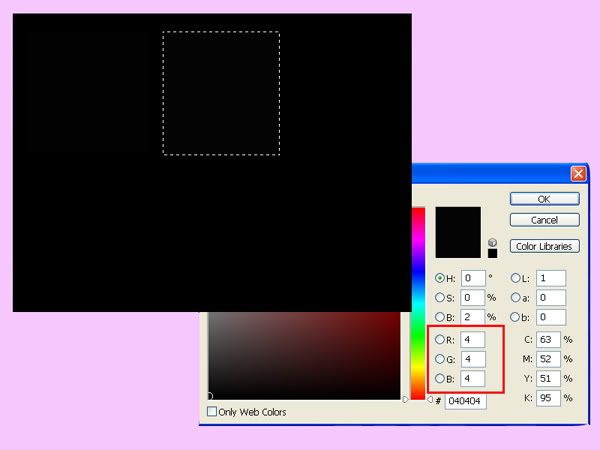Image resolution: width=600 pixels, height=450 pixels.
Task: Select the S saturation radio button
Action: pos(441,297)
